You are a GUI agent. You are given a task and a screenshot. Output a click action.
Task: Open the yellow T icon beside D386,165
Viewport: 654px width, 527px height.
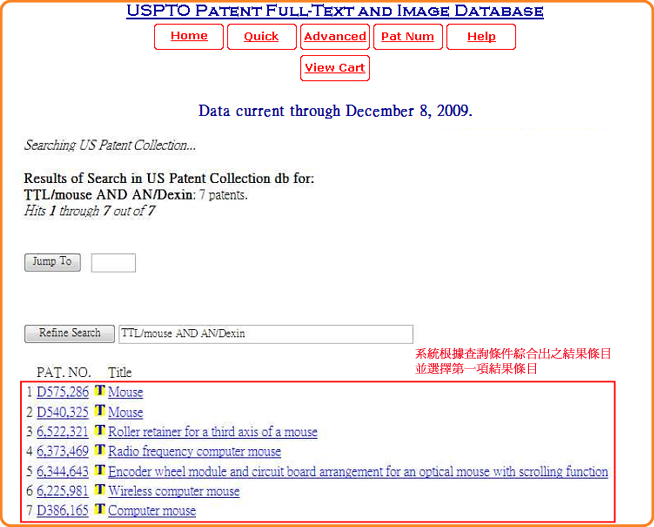click(x=99, y=509)
